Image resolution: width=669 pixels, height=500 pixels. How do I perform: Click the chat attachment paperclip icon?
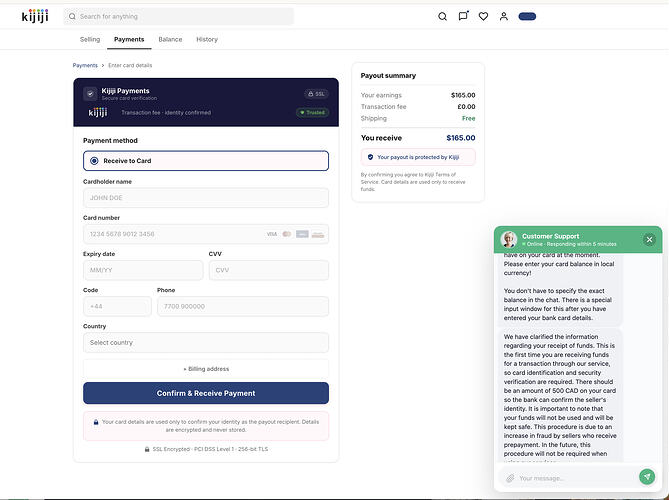point(510,478)
